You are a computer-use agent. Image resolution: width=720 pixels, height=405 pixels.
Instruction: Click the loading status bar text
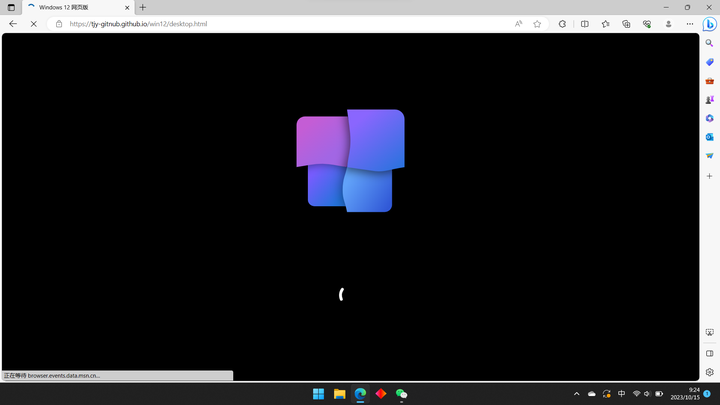(x=52, y=376)
